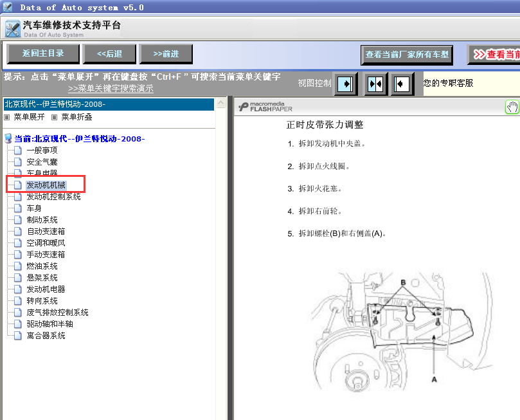Click the page icon beside 悬架系统
This screenshot has height=420, width=520.
click(18, 278)
